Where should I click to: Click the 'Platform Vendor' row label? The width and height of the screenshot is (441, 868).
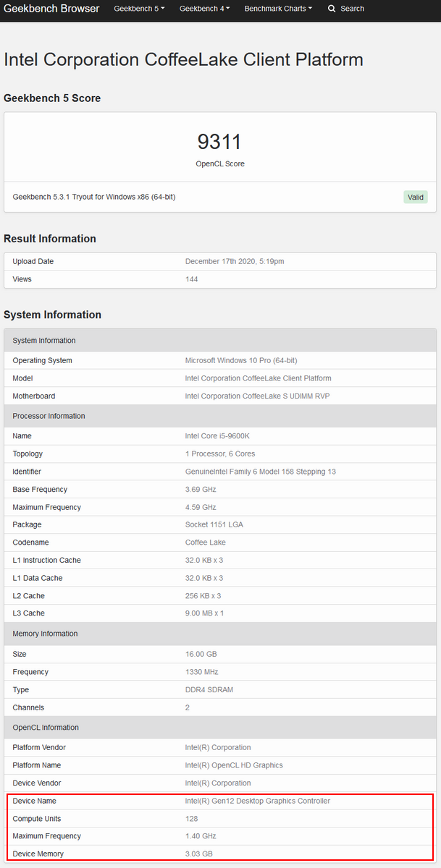point(41,747)
